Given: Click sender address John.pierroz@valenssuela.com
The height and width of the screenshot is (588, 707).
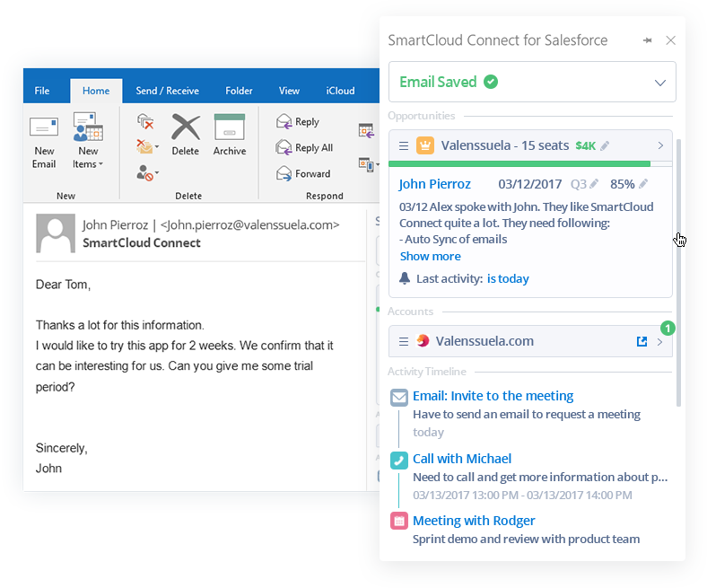Looking at the screenshot, I should pyautogui.click(x=249, y=224).
